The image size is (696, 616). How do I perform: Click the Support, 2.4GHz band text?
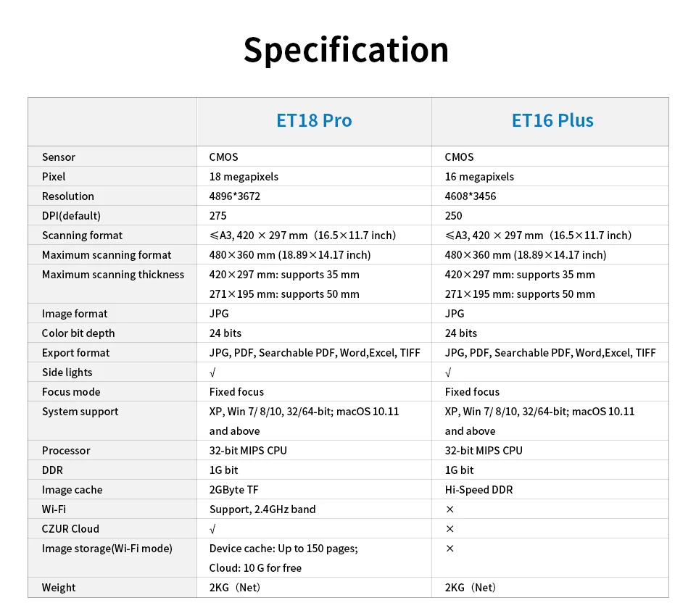262,509
